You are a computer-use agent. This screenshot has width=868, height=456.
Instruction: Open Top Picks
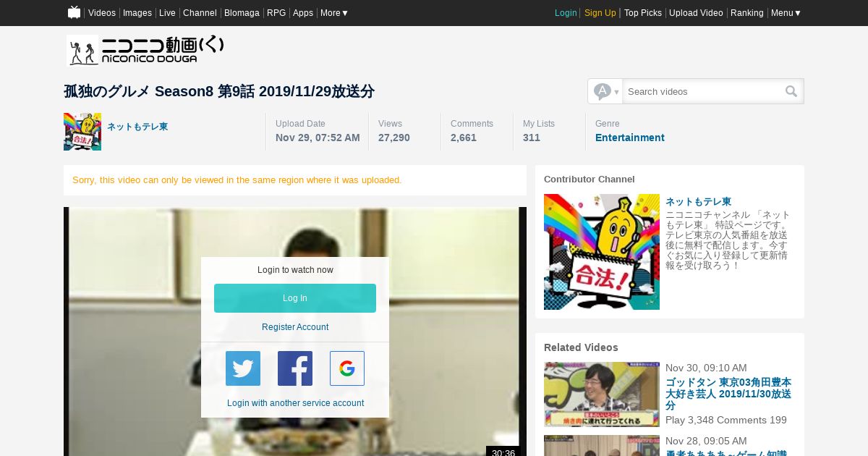[x=643, y=13]
